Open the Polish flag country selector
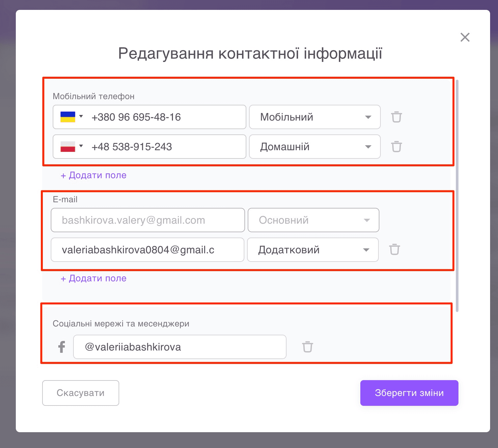Screen dimensions: 498x448 click(71, 146)
